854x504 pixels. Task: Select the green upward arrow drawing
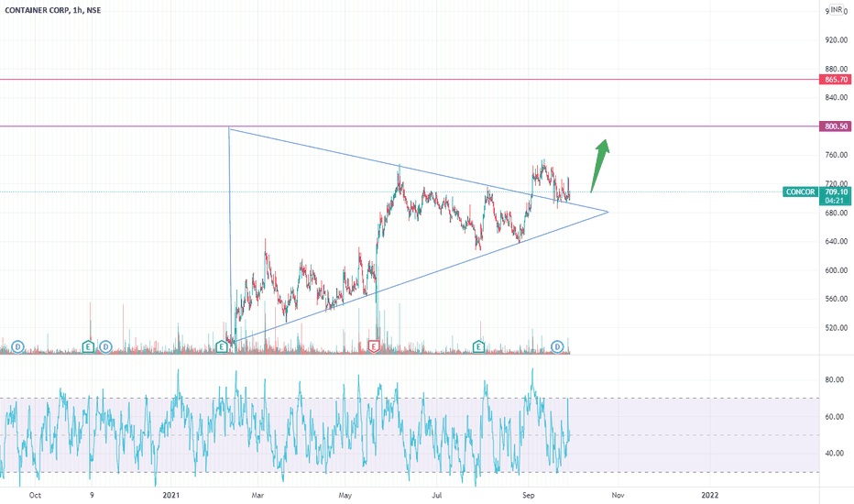click(x=599, y=166)
